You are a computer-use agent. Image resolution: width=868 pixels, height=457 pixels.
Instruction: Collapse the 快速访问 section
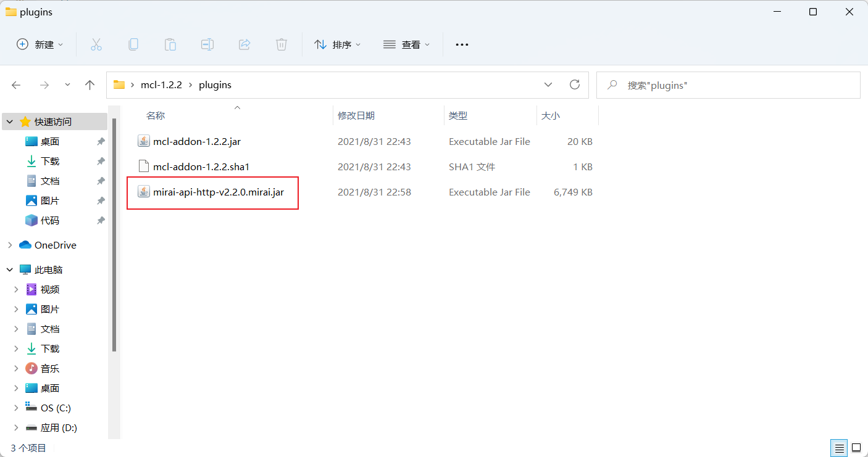tap(10, 122)
